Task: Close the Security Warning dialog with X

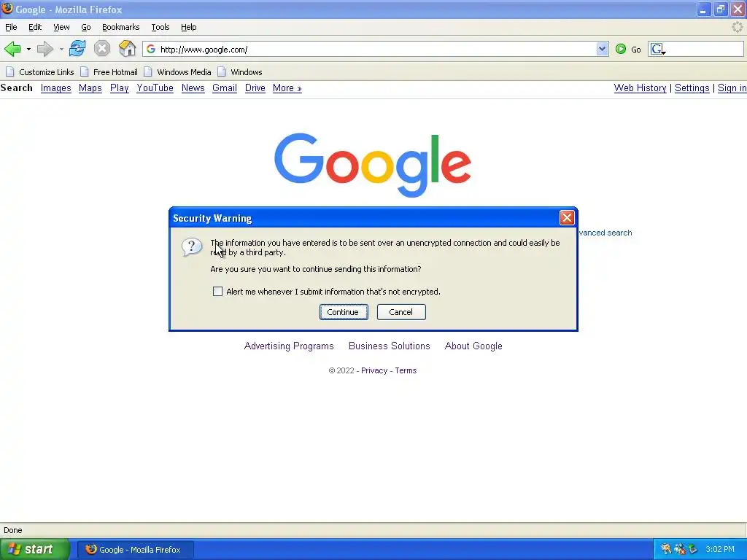Action: (x=566, y=217)
